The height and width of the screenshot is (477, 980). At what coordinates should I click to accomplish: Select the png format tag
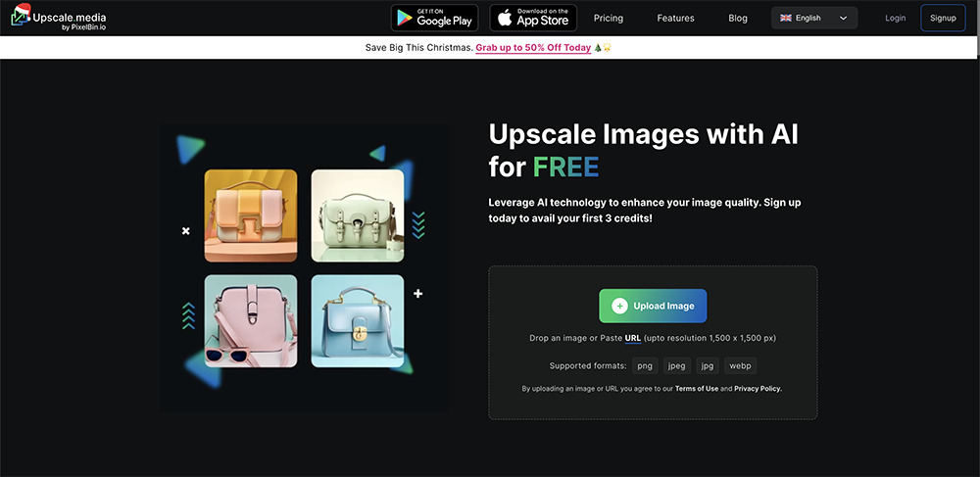tap(645, 366)
